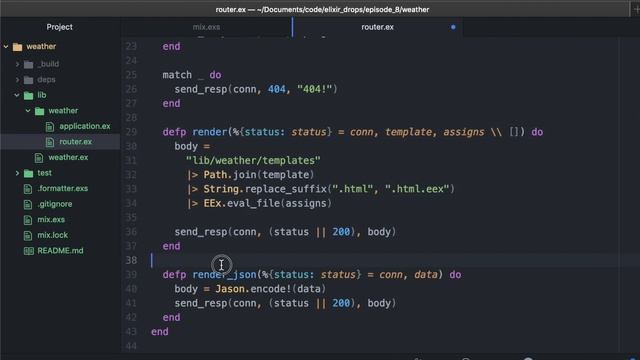Click the weather.ex file icon
Viewport: 640px width, 360px height.
tap(39, 158)
